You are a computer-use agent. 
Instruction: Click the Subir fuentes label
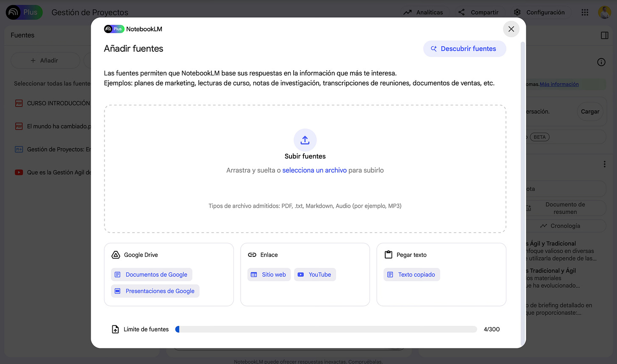coord(305,156)
